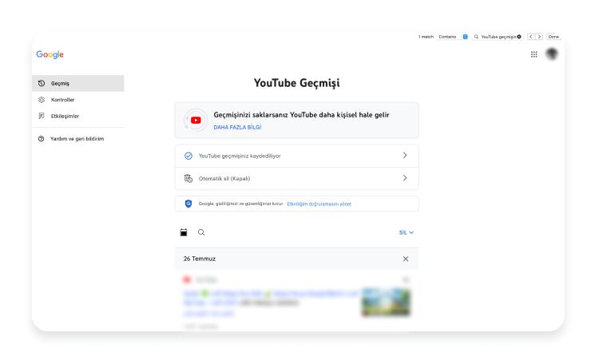
Task: Clear the find bar search text
Action: pos(519,37)
